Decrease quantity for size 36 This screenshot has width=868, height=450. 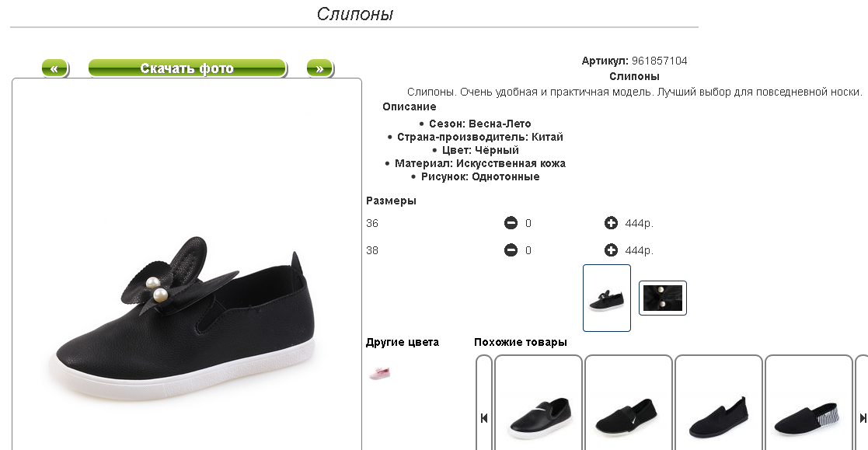click(x=511, y=223)
